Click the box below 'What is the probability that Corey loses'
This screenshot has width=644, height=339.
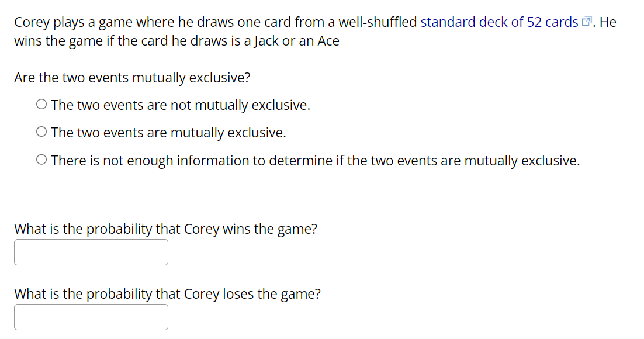click(x=91, y=316)
